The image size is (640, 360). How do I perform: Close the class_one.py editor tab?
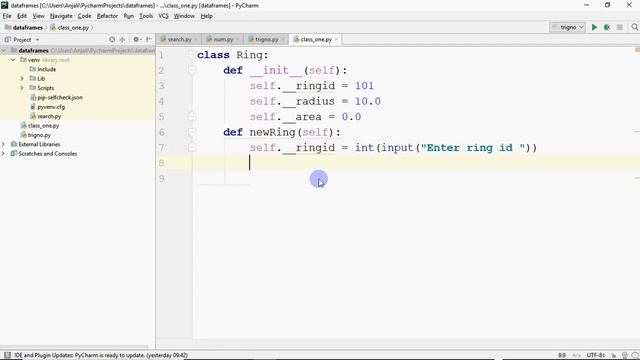tap(336, 40)
